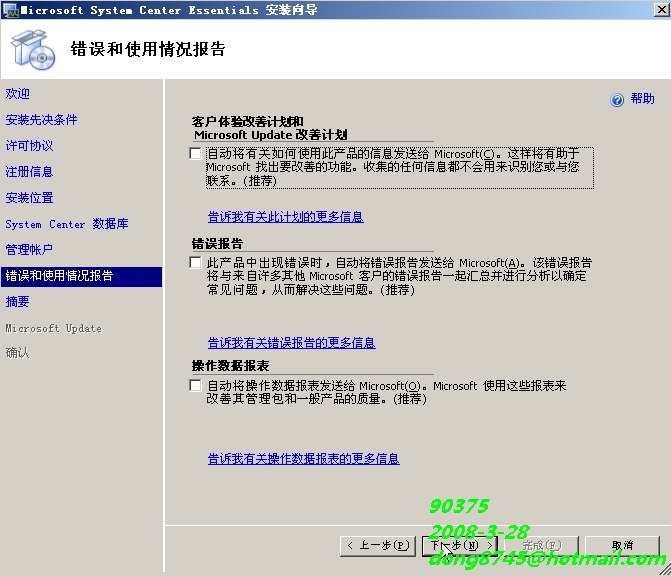Viewport: 671px width, 577px height.
Task: Tick the 操作数据报表 send checkbox
Action: (x=195, y=385)
